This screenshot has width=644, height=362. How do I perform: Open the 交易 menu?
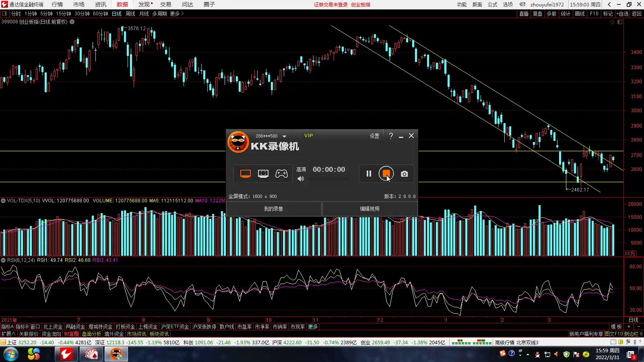[166, 4]
